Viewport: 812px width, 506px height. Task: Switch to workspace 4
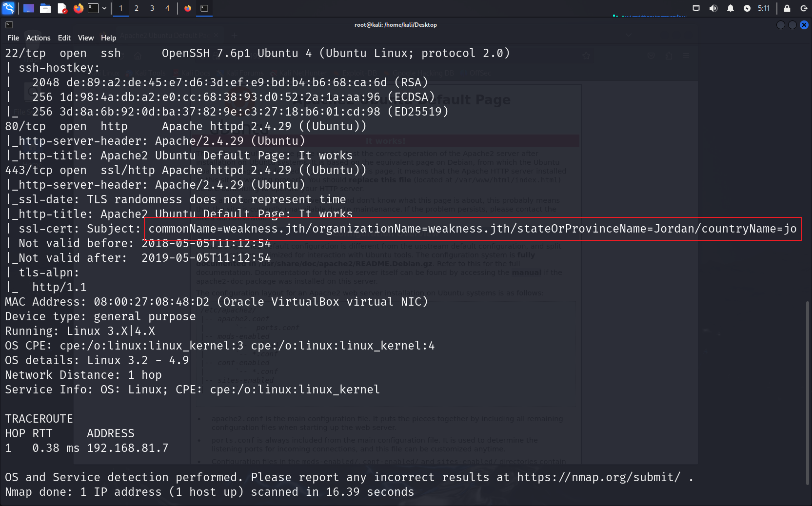coord(167,8)
